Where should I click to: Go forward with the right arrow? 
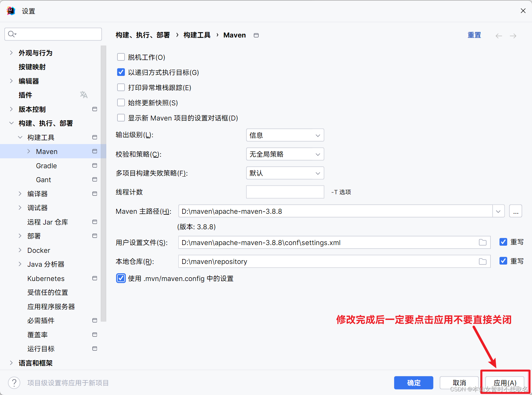513,36
